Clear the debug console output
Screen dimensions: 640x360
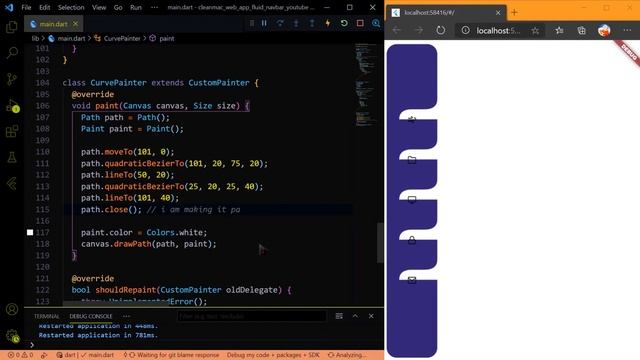(x=339, y=316)
